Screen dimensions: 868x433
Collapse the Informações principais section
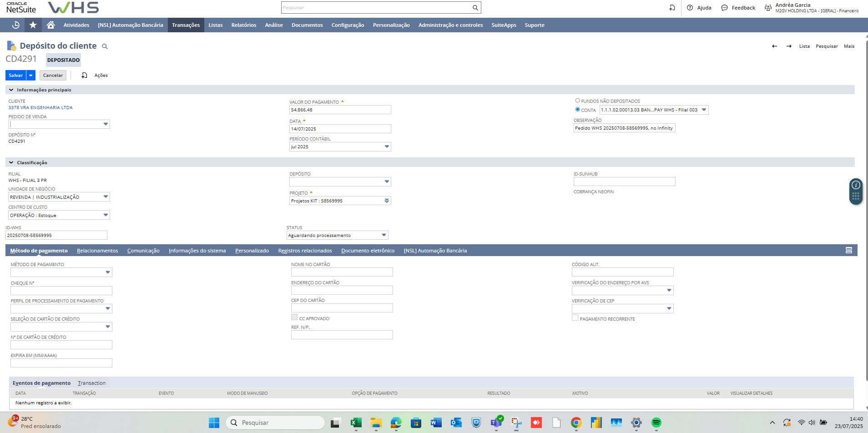11,90
